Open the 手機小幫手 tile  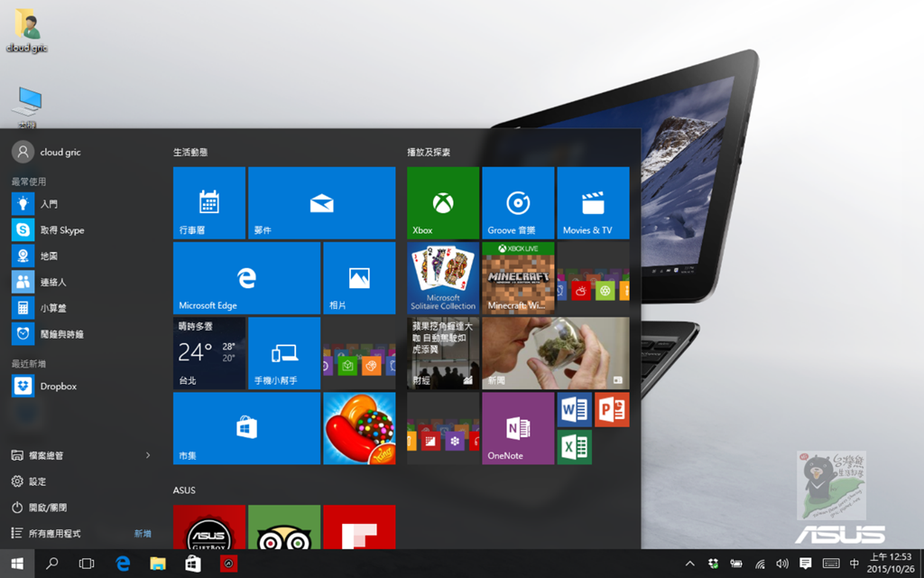(x=284, y=353)
